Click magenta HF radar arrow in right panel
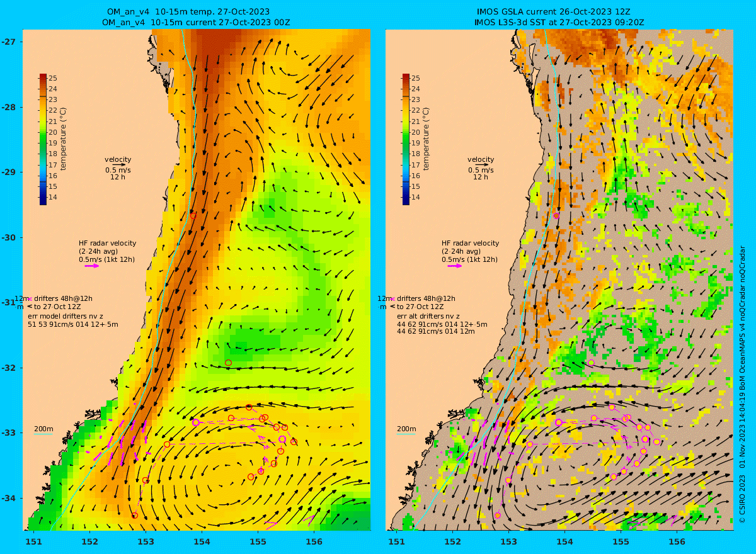This screenshot has width=756, height=554. coord(455,266)
